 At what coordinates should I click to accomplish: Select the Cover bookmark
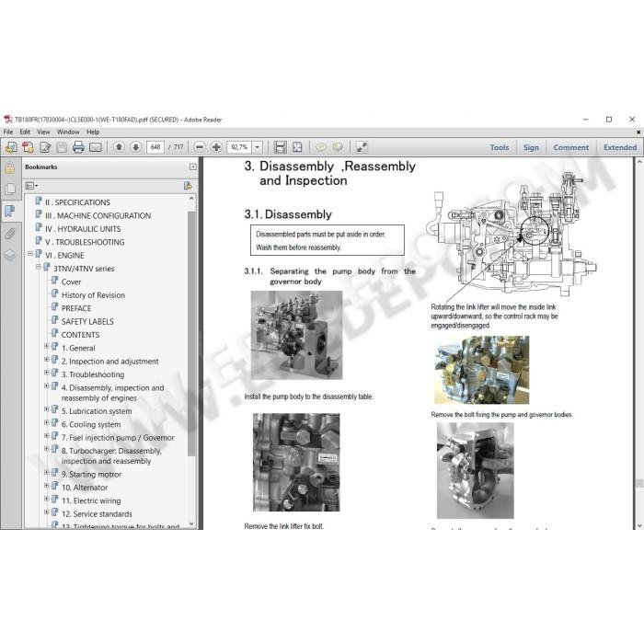click(x=71, y=282)
